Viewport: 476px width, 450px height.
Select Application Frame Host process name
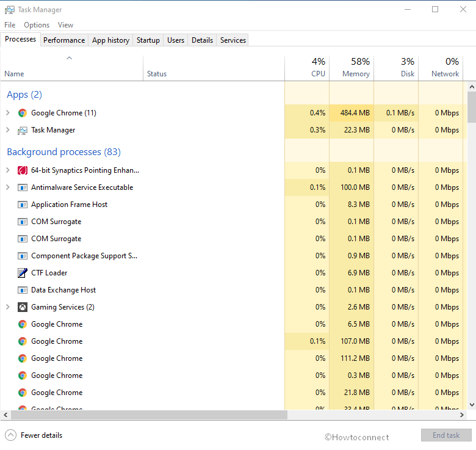coord(69,205)
